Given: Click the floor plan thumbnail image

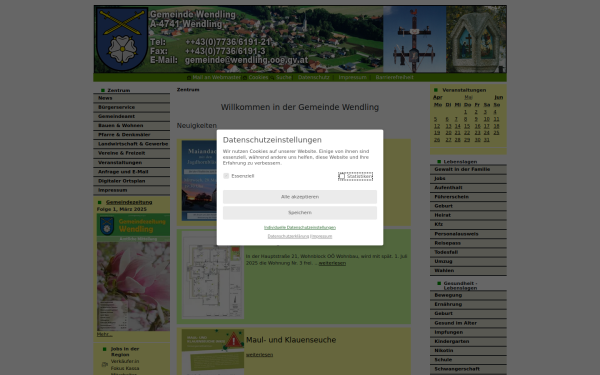Looking at the screenshot, I should 213,277.
